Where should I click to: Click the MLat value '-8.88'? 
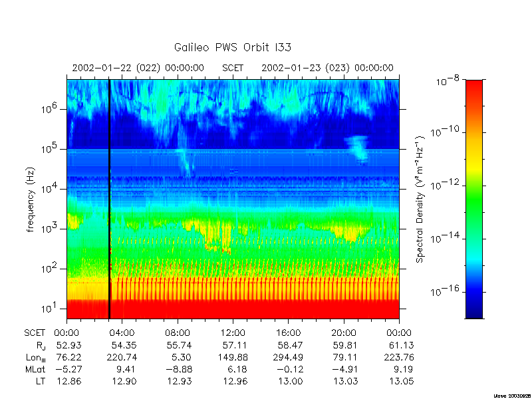pos(178,369)
